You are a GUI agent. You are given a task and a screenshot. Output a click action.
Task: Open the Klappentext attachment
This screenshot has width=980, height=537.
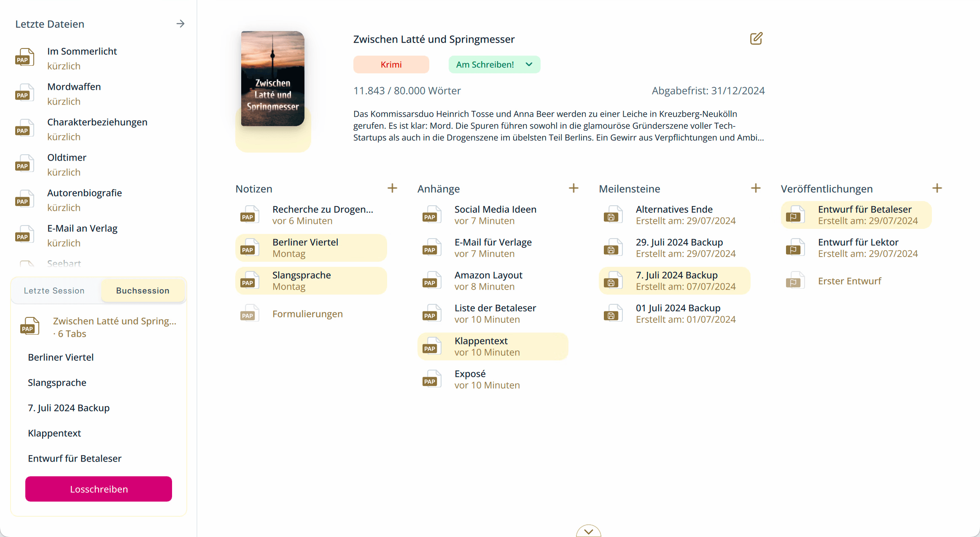coord(493,346)
